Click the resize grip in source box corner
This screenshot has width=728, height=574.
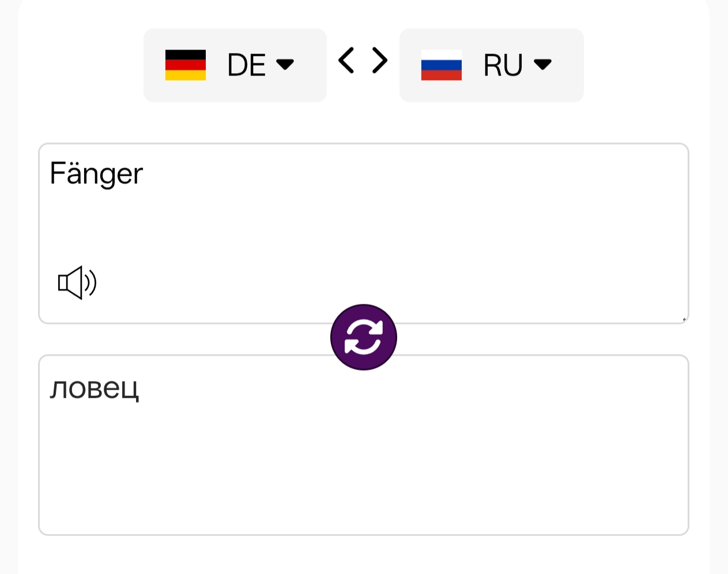(684, 319)
